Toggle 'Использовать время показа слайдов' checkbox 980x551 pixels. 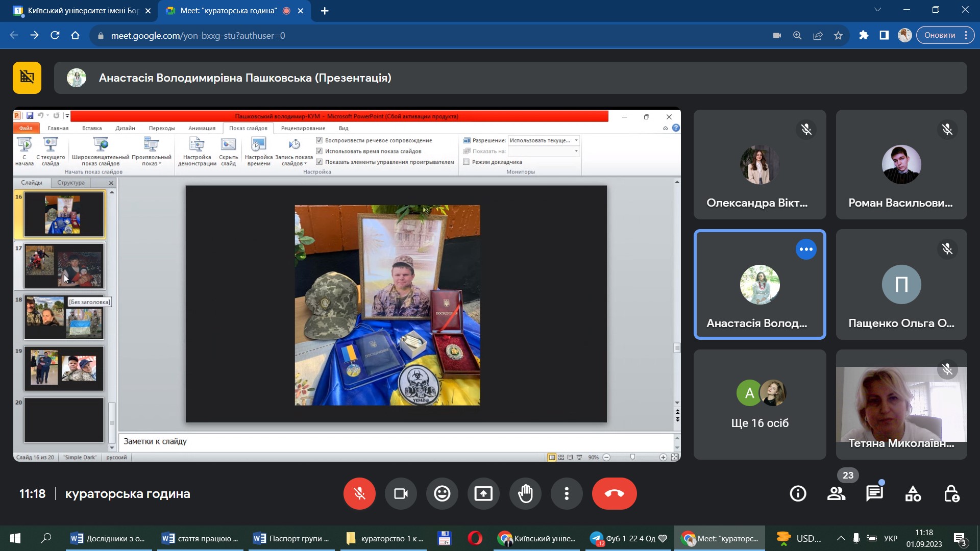click(319, 151)
